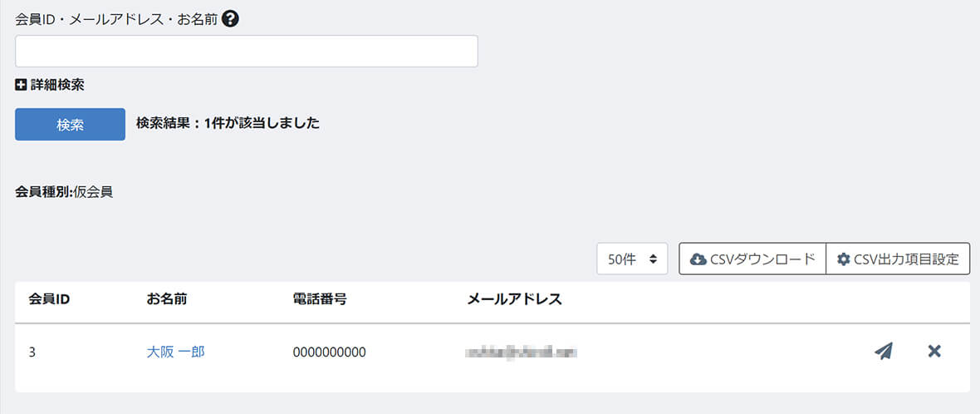Click the 検索結果 result count text
Viewport: 980px width, 414px height.
(228, 124)
